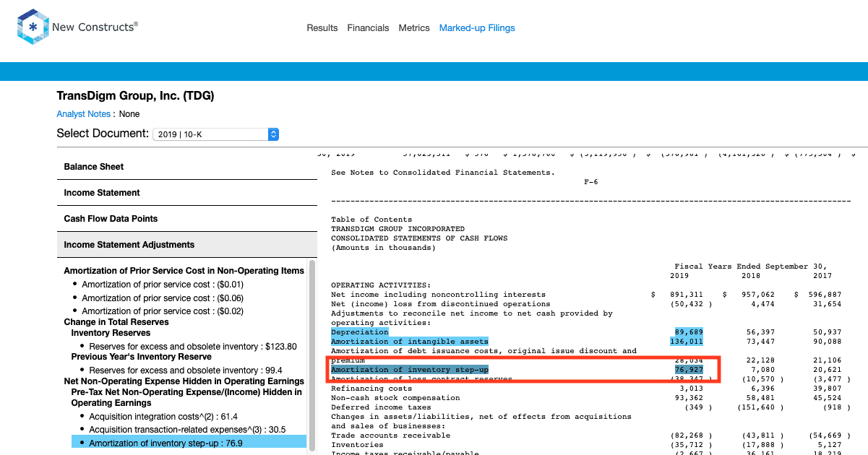Screen dimensions: 868x455
Task: Click the TransDigm Group, Inc. (TDG) heading
Action: pos(135,96)
